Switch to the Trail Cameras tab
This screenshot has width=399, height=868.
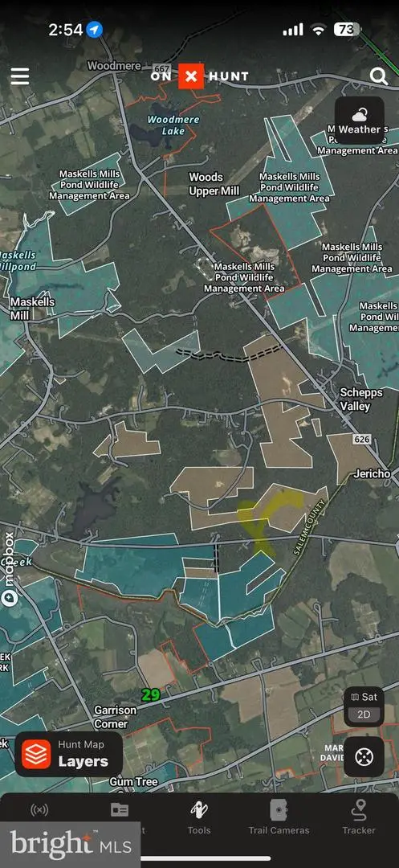pos(279,817)
